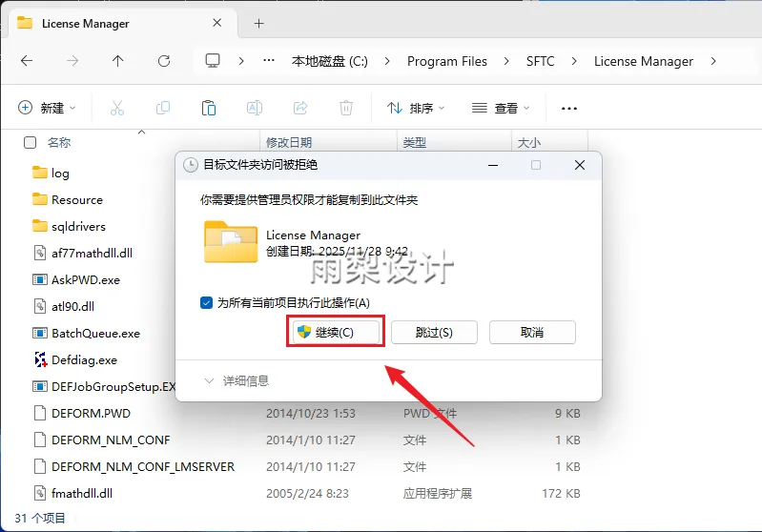Screen dimensions: 762x532
Task: Expand the chevron after 本地磁盘 (C:)
Action: [x=387, y=61]
